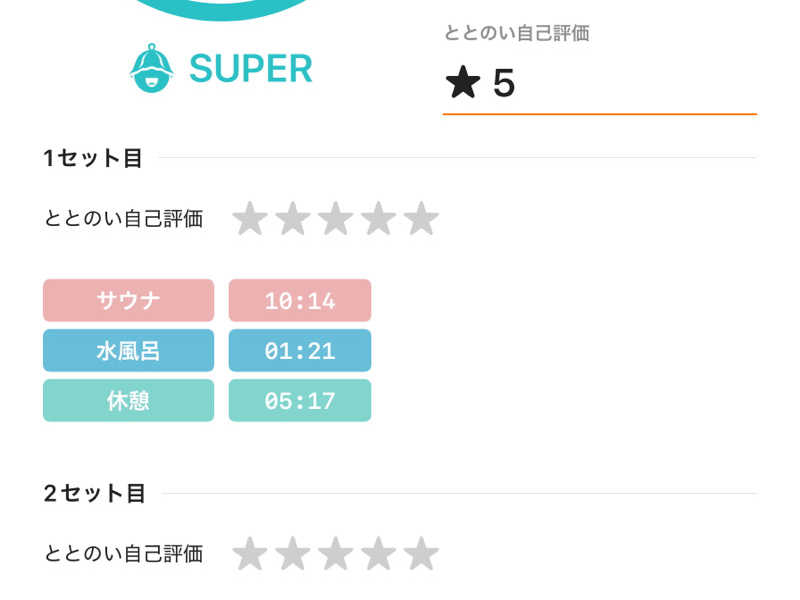Viewport: 800px width, 600px height.
Task: Set set 2 rating to three stars
Action: (x=335, y=553)
